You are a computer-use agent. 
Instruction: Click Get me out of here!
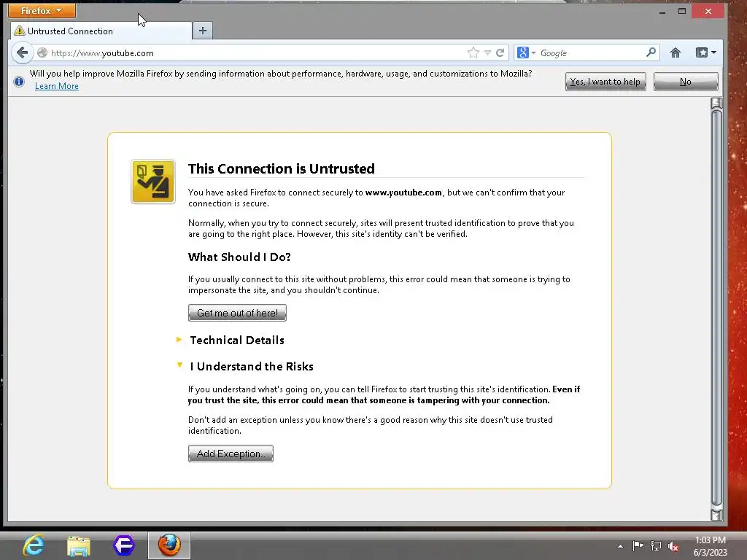(237, 313)
